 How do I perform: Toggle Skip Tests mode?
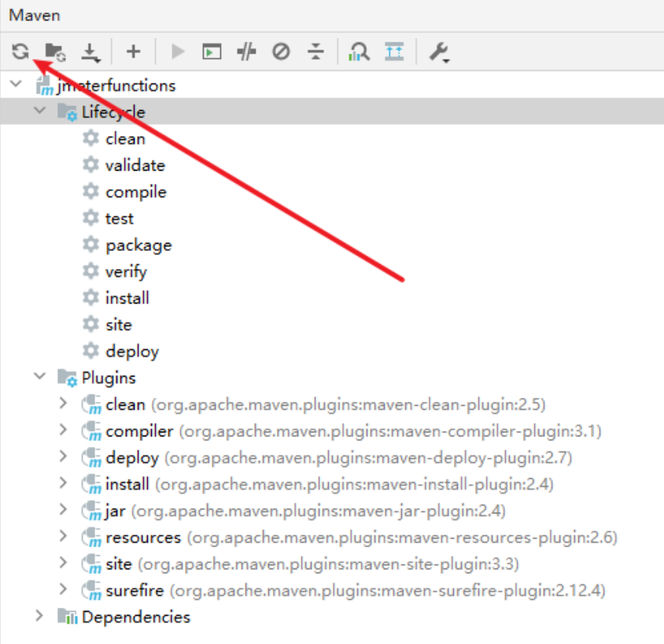[281, 53]
